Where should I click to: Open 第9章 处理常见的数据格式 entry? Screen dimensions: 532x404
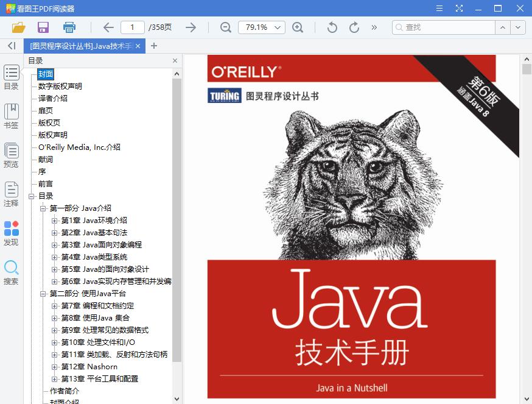105,330
